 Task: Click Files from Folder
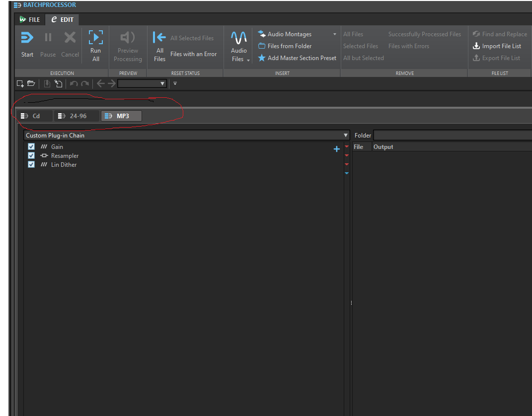pyautogui.click(x=290, y=46)
